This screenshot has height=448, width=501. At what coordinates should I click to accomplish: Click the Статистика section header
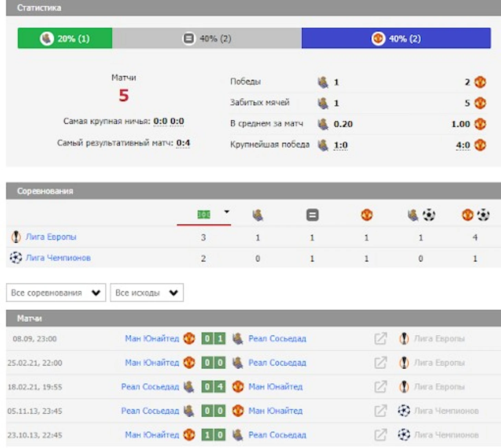[253, 8]
